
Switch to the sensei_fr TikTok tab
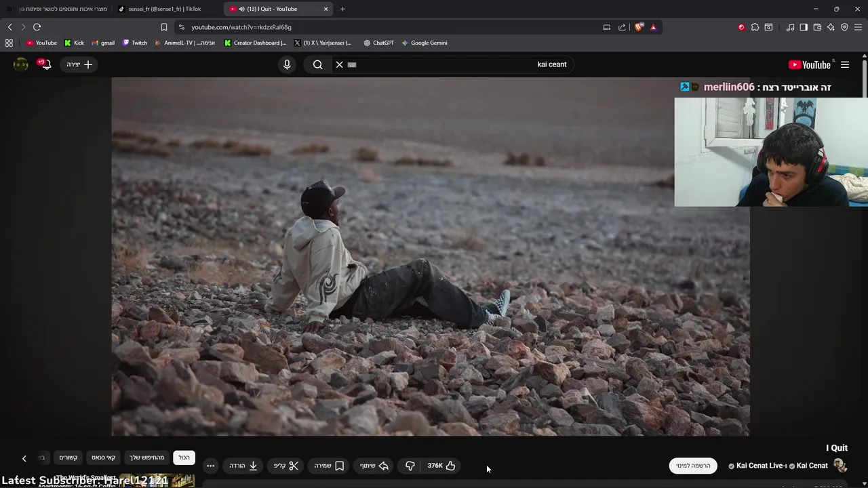point(165,9)
